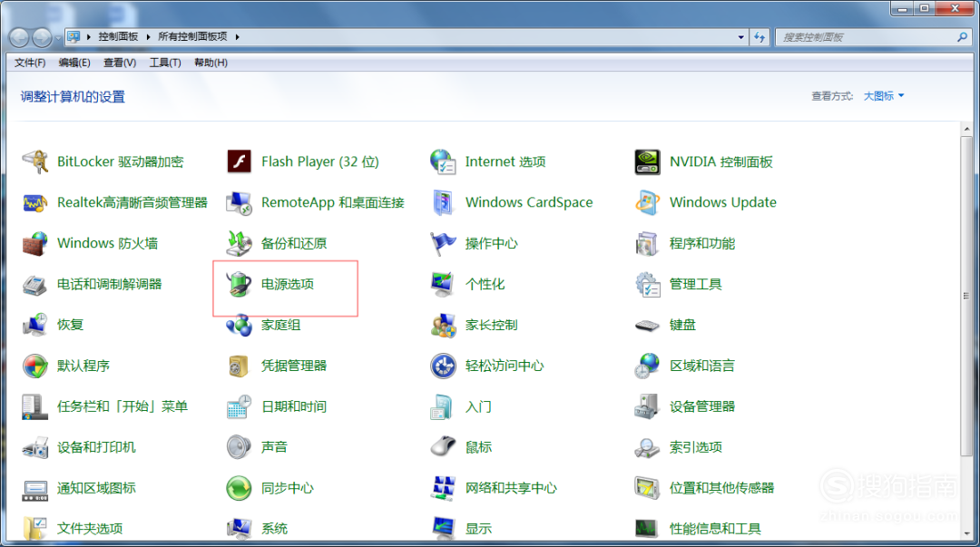Launch the NVIDIA 控制面板 icon
This screenshot has height=547, width=980.
(x=647, y=161)
